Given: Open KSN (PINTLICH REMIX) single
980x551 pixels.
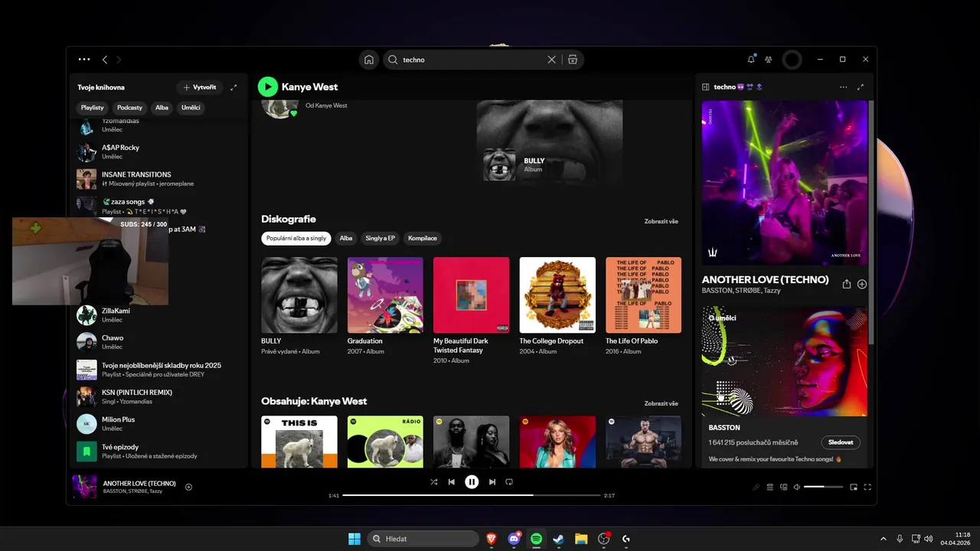Looking at the screenshot, I should pyautogui.click(x=159, y=396).
